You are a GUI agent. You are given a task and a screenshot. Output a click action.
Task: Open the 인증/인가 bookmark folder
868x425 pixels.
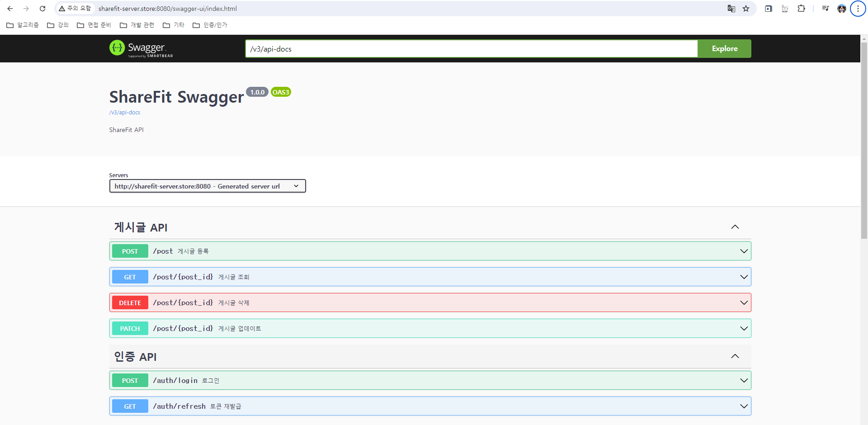point(210,25)
